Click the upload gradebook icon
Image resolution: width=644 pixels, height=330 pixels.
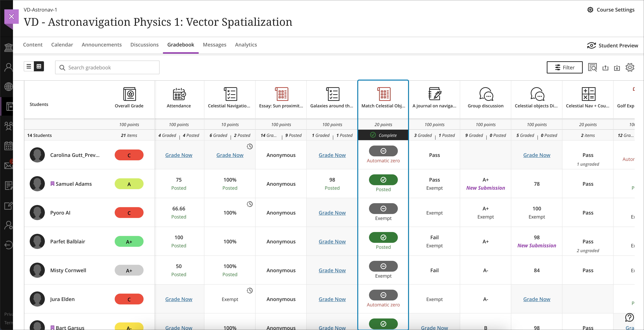click(x=605, y=68)
